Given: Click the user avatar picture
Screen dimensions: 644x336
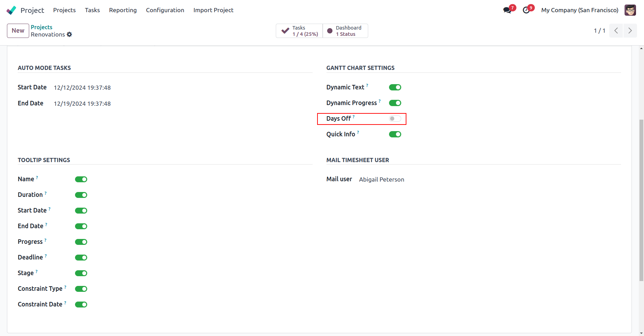Looking at the screenshot, I should pos(630,10).
